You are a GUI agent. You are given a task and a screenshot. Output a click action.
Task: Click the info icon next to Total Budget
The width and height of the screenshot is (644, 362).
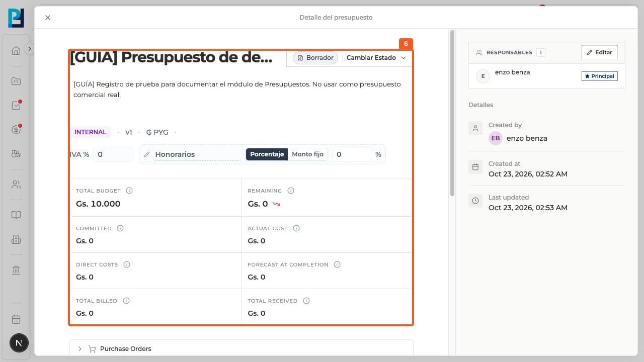tap(129, 191)
